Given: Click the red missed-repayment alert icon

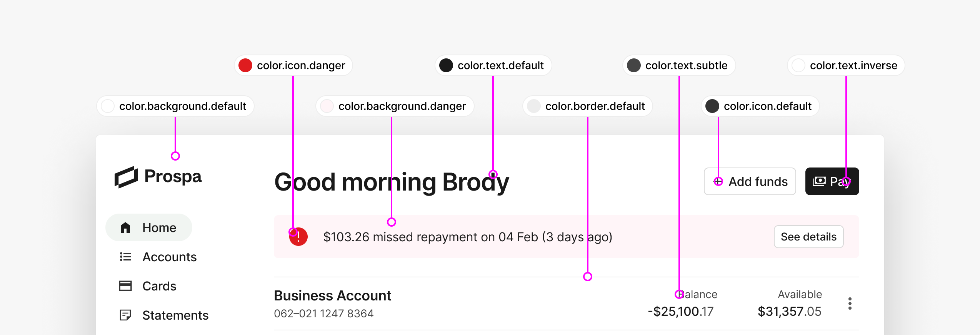Looking at the screenshot, I should [x=299, y=237].
